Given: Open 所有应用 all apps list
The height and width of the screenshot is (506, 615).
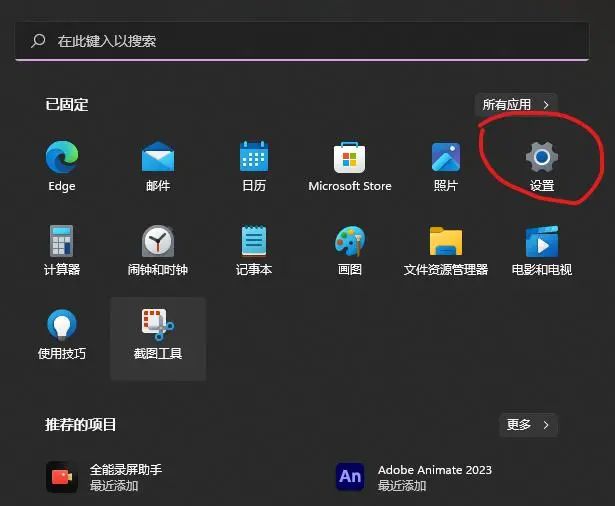Looking at the screenshot, I should [516, 105].
